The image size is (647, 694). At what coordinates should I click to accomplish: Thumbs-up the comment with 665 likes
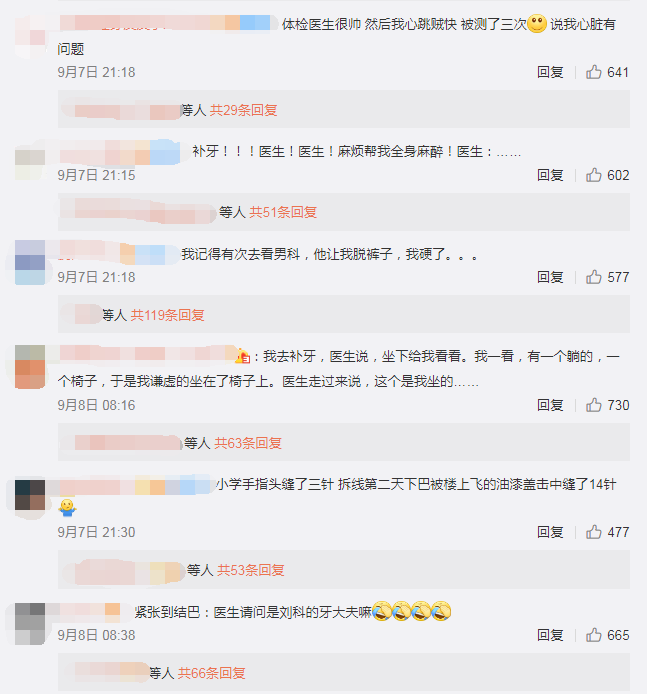[593, 635]
